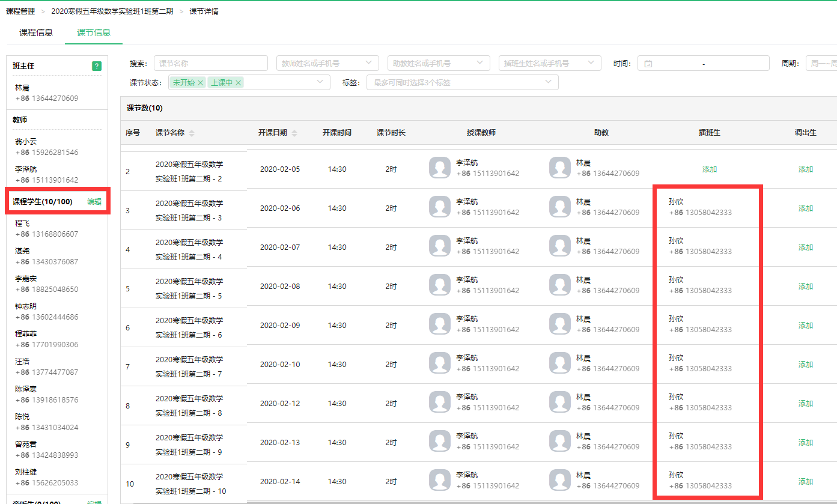Open the 插班生姓名或手机号 dropdown
This screenshot has width=837, height=504.
click(x=550, y=63)
